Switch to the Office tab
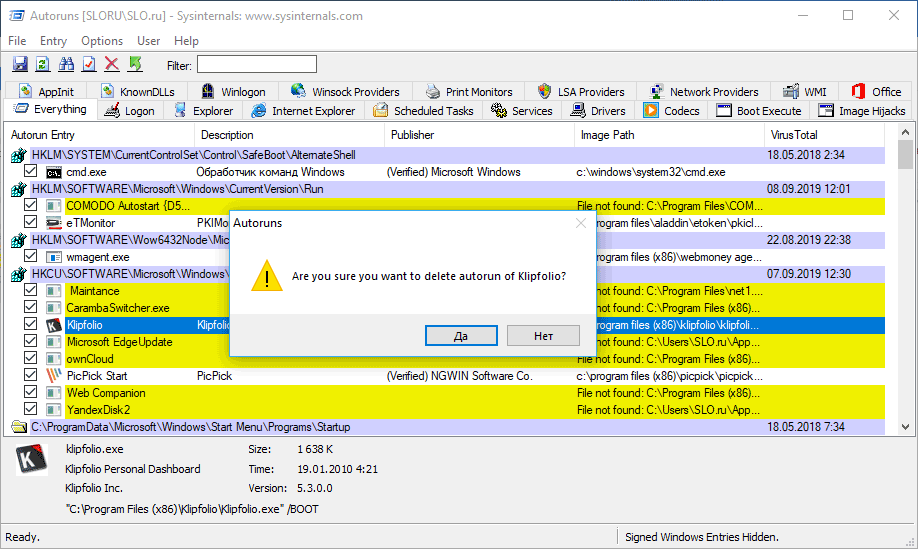Viewport: 918px width, 549px height. pyautogui.click(x=876, y=92)
